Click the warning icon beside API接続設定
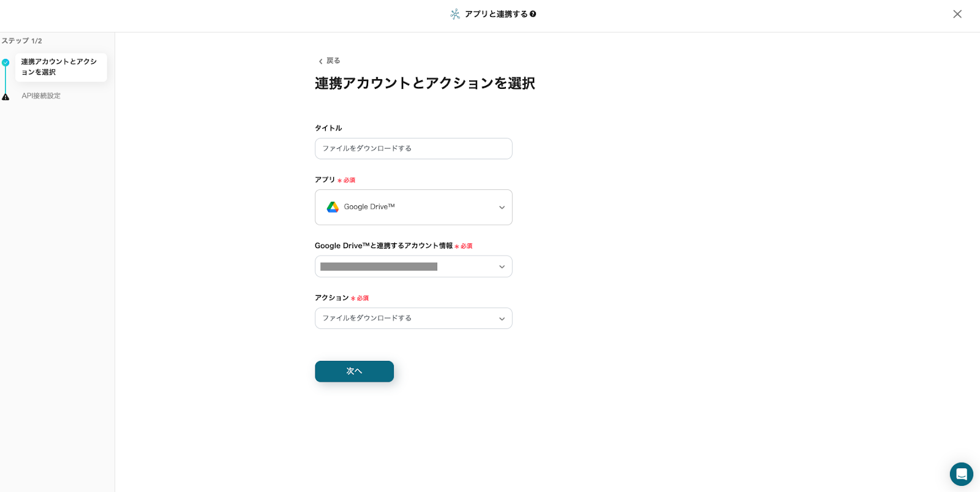Viewport: 980px width, 492px height. [x=6, y=96]
